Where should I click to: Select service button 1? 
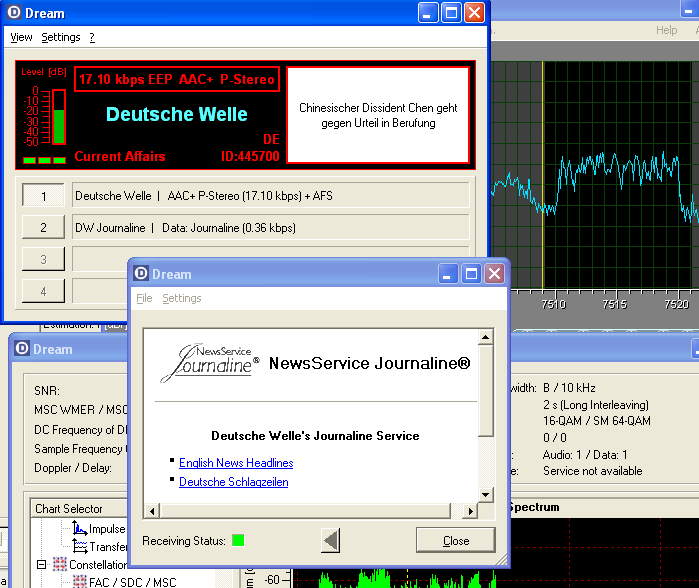point(43,195)
